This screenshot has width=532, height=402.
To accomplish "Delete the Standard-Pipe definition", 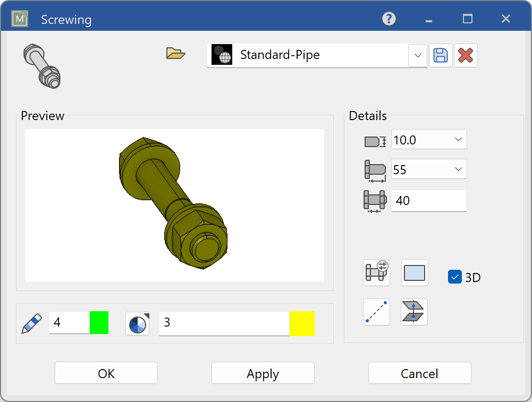I will [466, 55].
